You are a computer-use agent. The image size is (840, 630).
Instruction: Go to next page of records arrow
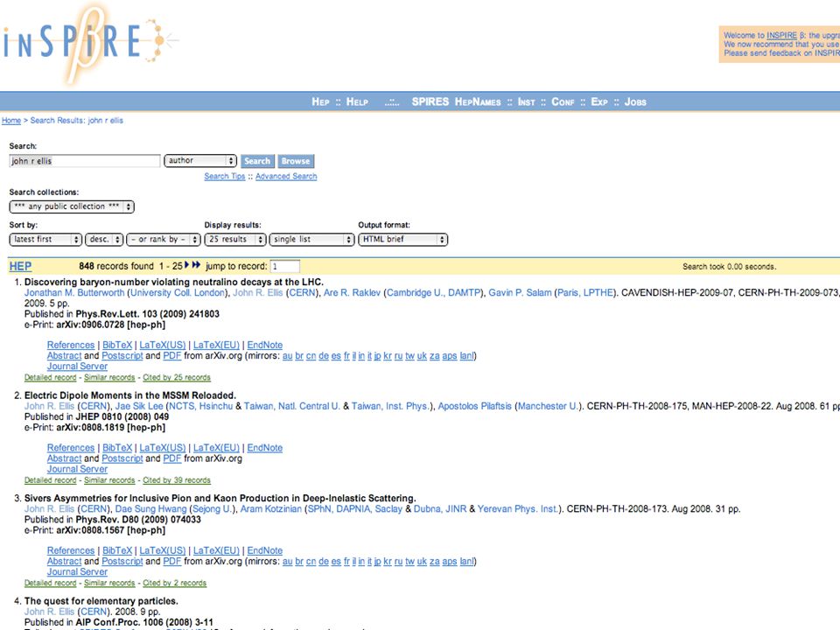pos(187,265)
